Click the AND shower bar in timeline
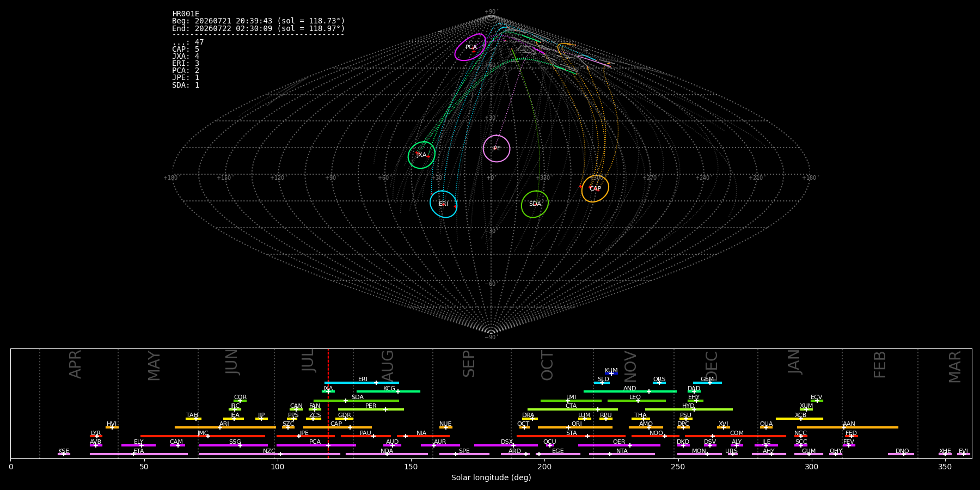 (630, 391)
